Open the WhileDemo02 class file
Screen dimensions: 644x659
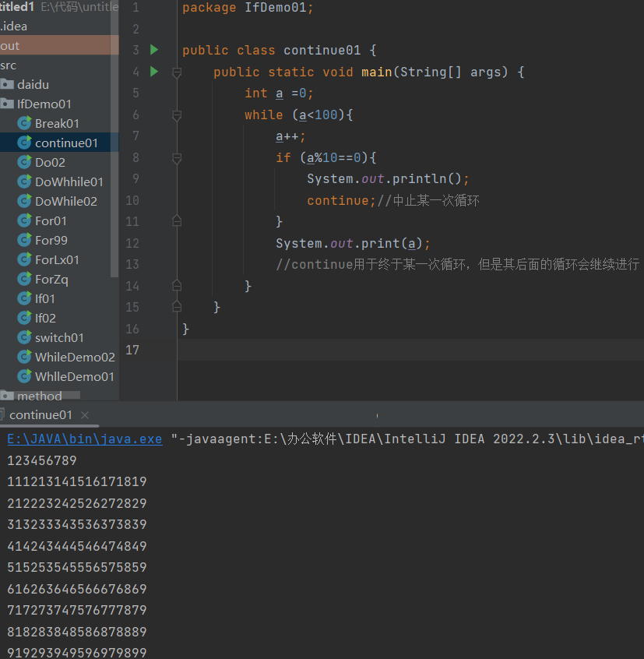[75, 357]
